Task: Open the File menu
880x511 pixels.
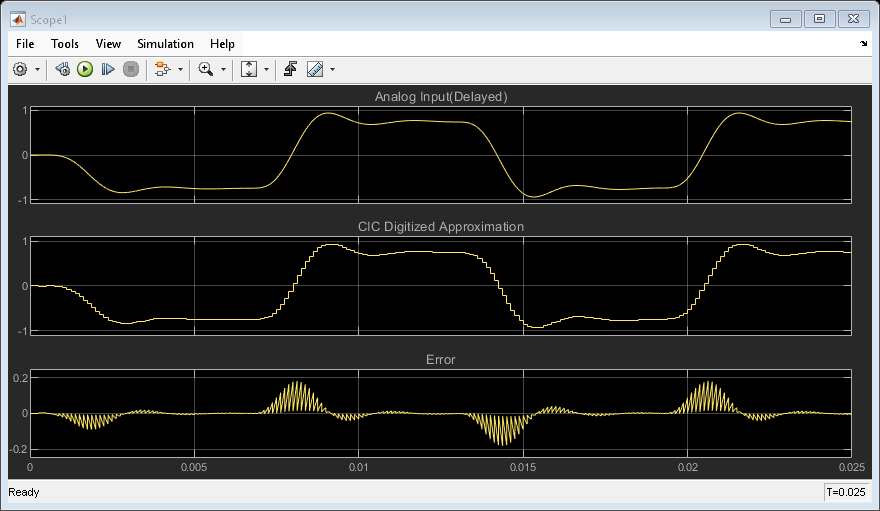Action: (25, 44)
